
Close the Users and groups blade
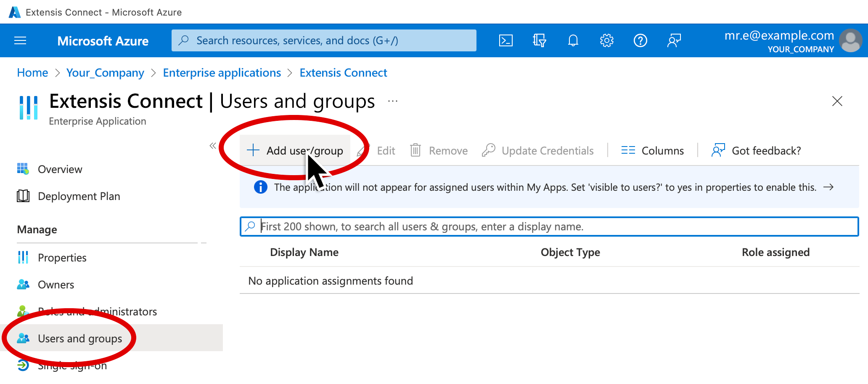tap(837, 101)
